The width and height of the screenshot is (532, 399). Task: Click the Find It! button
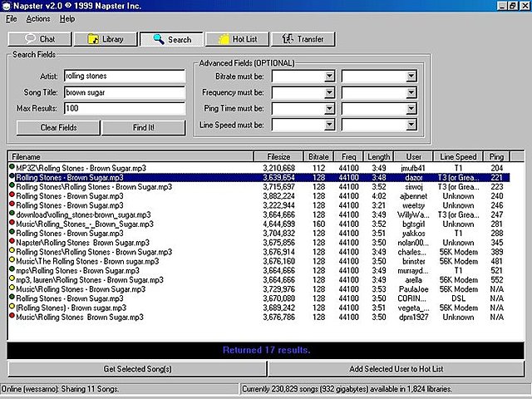point(144,127)
